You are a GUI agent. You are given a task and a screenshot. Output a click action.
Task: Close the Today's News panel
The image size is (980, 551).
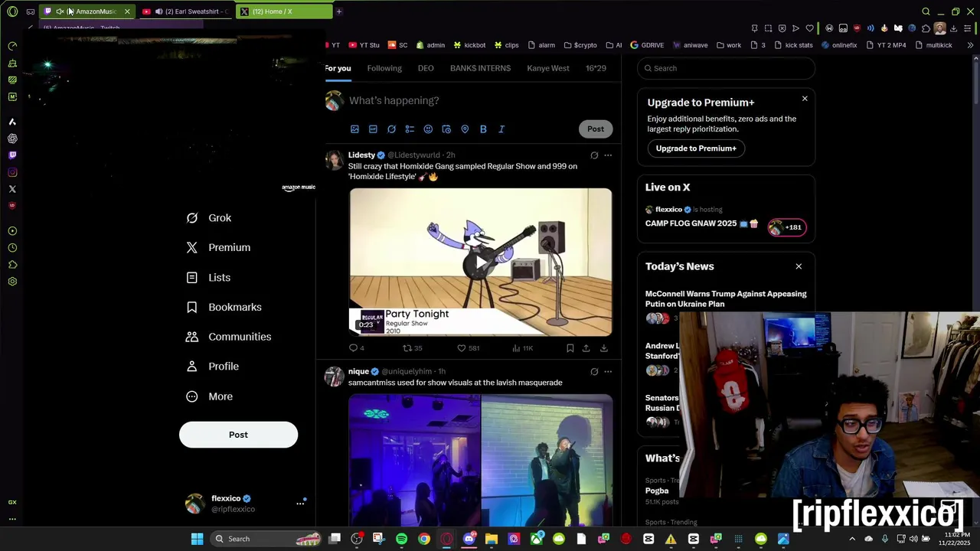point(799,266)
